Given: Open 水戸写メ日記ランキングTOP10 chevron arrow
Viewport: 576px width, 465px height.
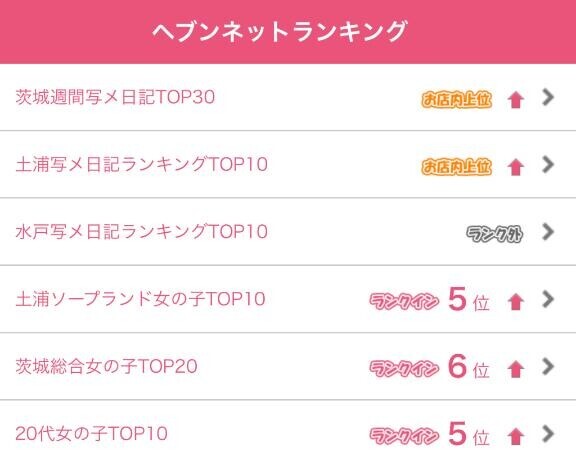Looking at the screenshot, I should (x=548, y=232).
